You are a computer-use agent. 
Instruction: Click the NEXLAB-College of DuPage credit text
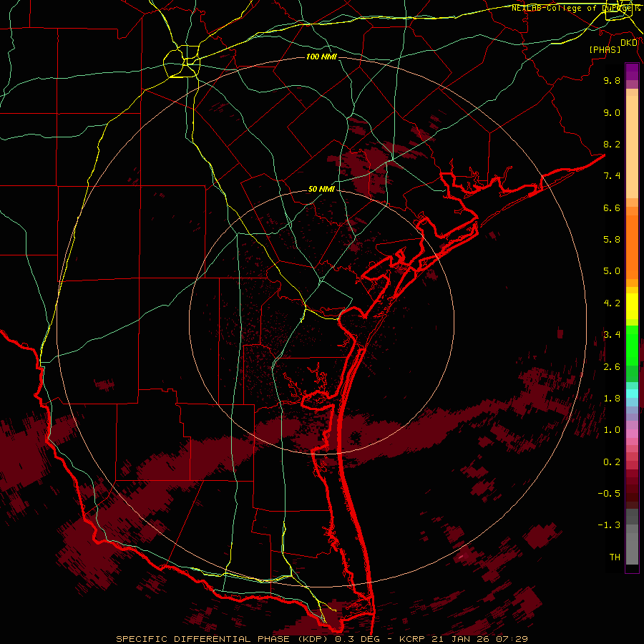576,8
